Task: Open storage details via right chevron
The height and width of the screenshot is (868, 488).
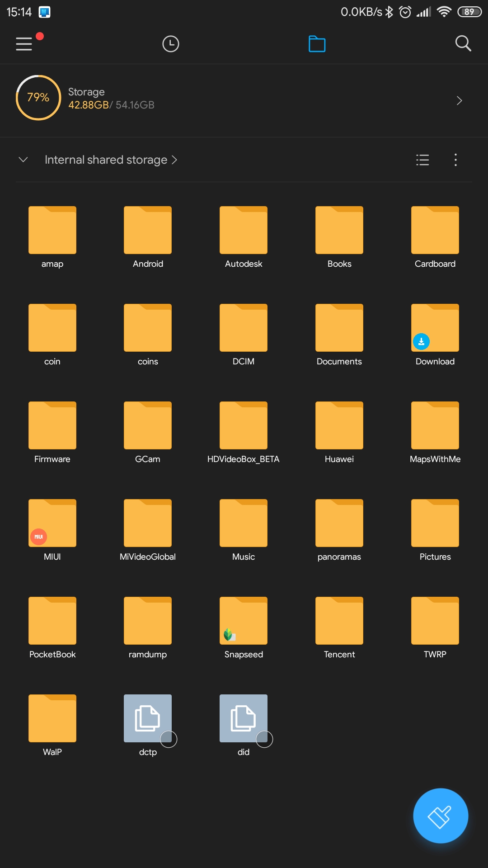Action: click(459, 100)
